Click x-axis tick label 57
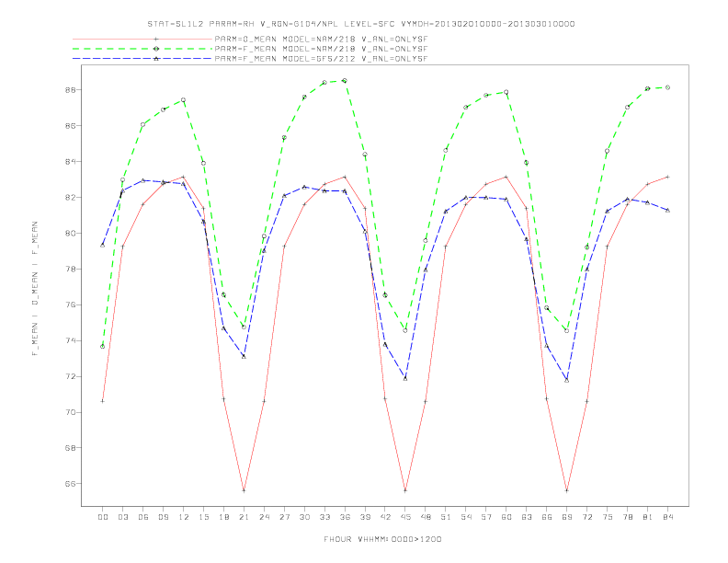The height and width of the screenshot is (563, 728). click(486, 517)
